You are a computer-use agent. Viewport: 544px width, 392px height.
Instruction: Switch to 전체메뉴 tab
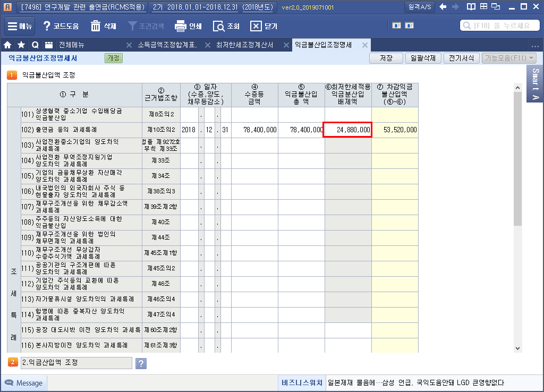(72, 45)
